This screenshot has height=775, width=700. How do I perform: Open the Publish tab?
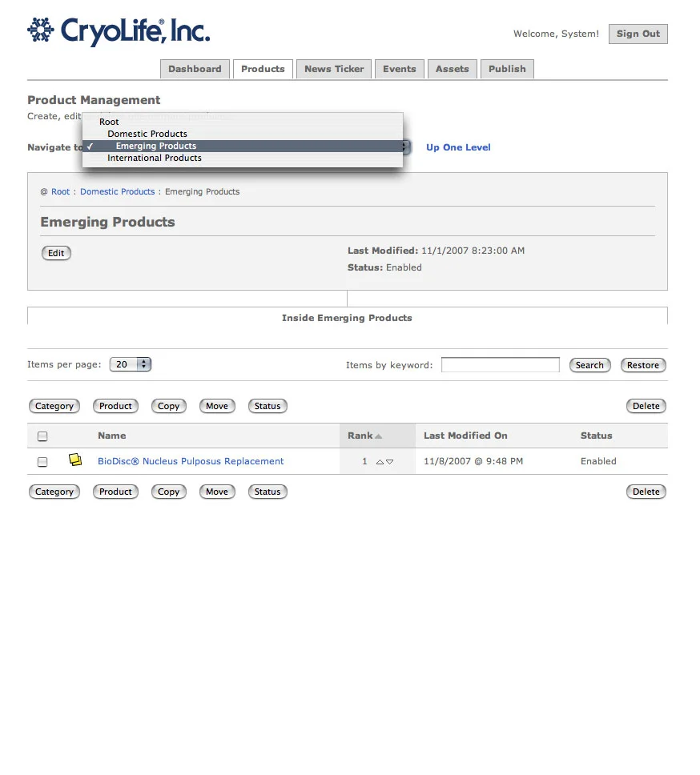click(x=507, y=69)
